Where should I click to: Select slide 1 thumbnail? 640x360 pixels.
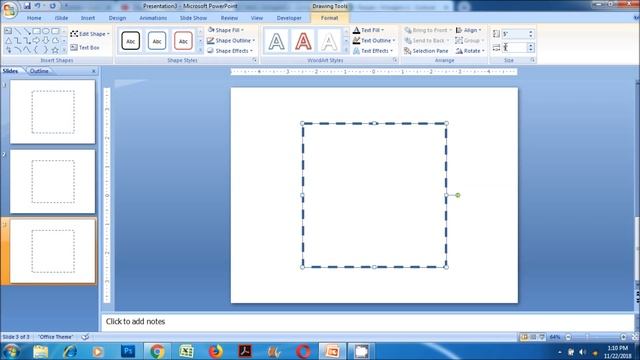(x=53, y=112)
